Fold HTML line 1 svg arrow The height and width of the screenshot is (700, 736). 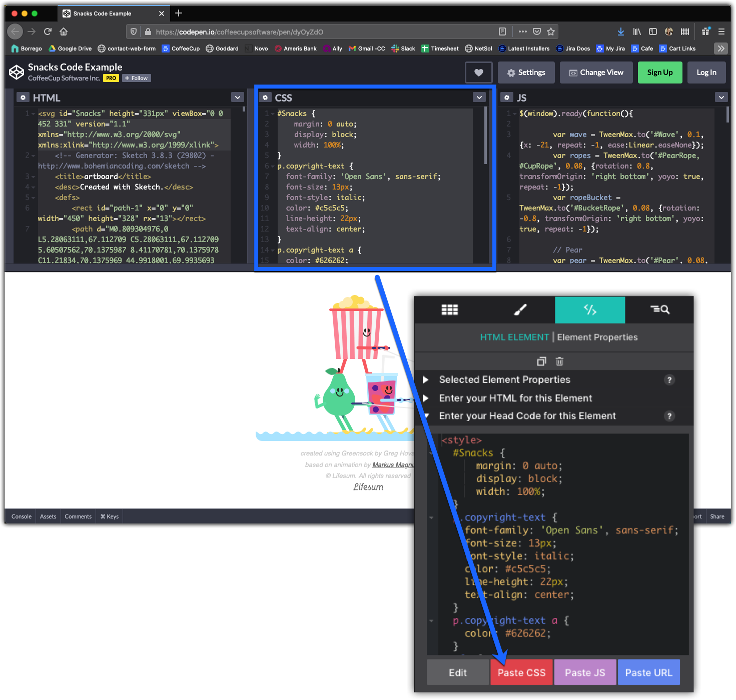tap(34, 114)
